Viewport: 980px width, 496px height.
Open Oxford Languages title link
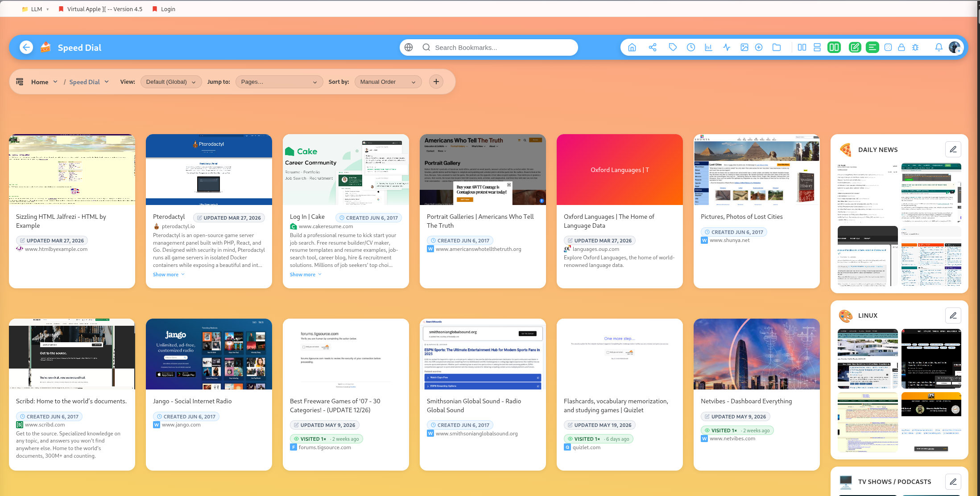[x=609, y=221]
